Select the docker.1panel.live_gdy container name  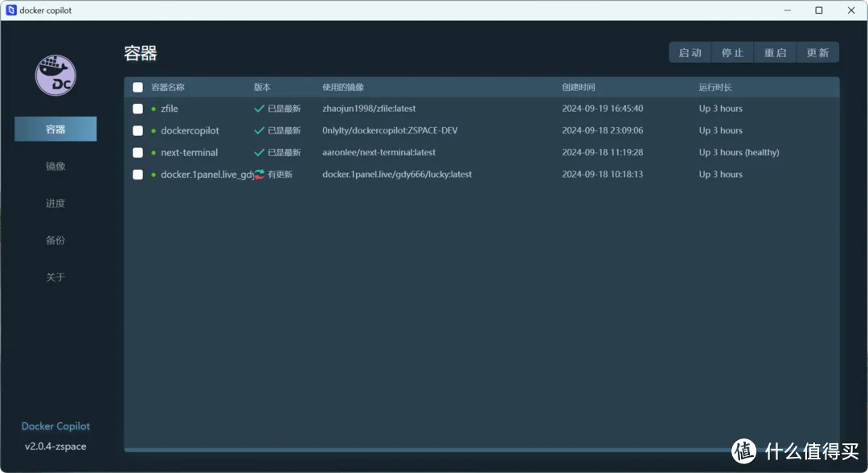[207, 175]
